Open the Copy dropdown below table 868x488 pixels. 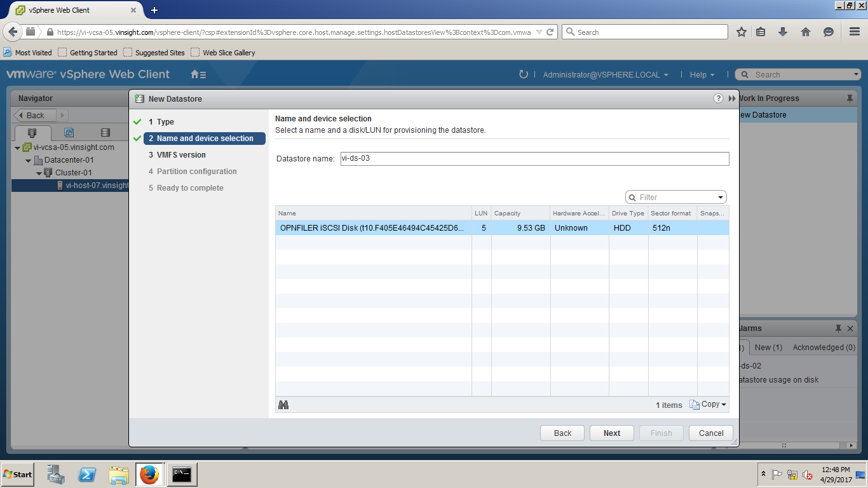click(x=708, y=405)
